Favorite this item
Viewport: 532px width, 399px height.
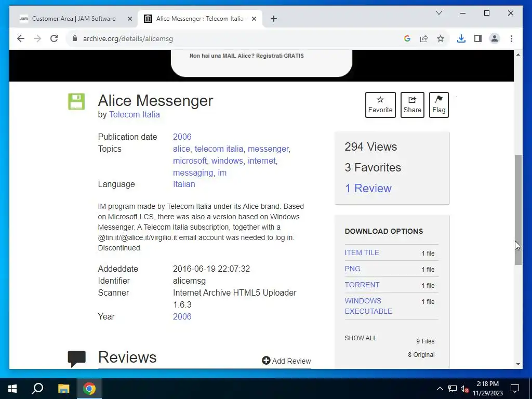tap(380, 105)
